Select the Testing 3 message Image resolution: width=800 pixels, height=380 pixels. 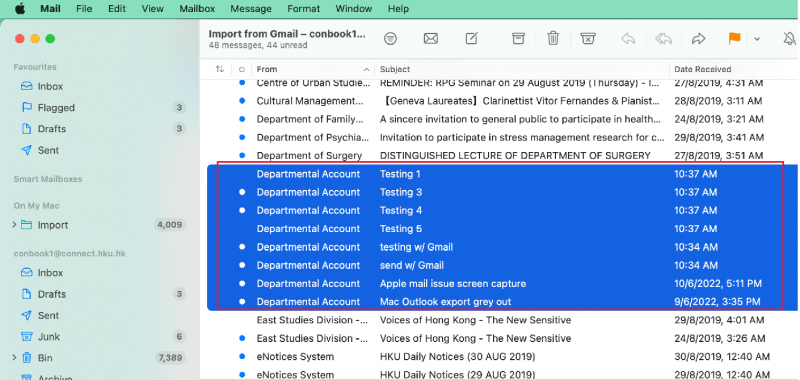point(502,192)
